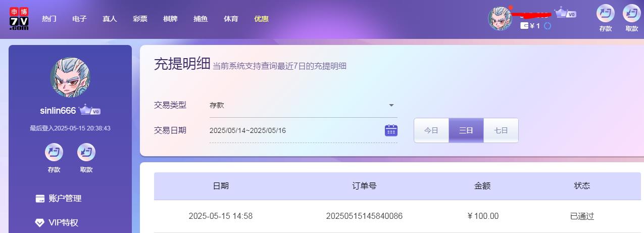Click the 金额 column header

(x=482, y=185)
